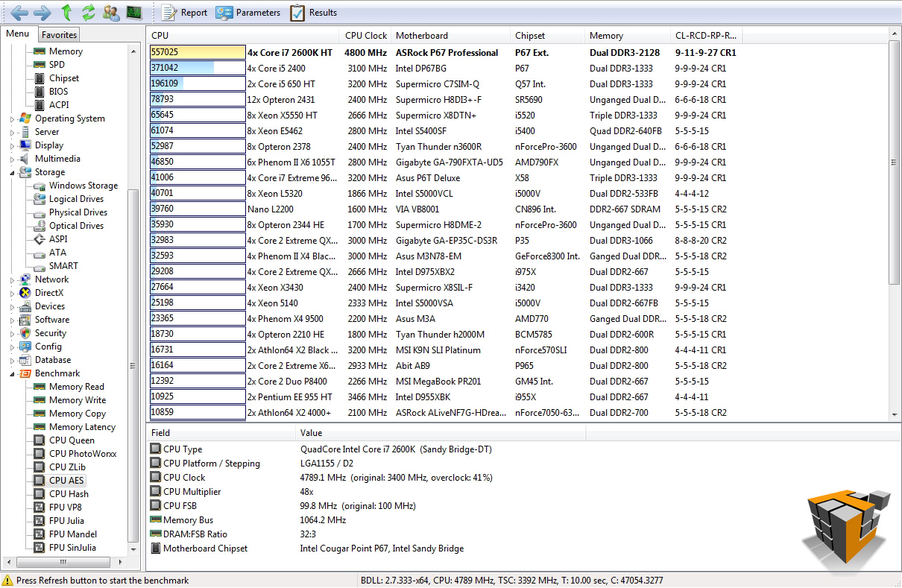Expand the Devices tree node
The width and height of the screenshot is (902, 588).
(13, 306)
